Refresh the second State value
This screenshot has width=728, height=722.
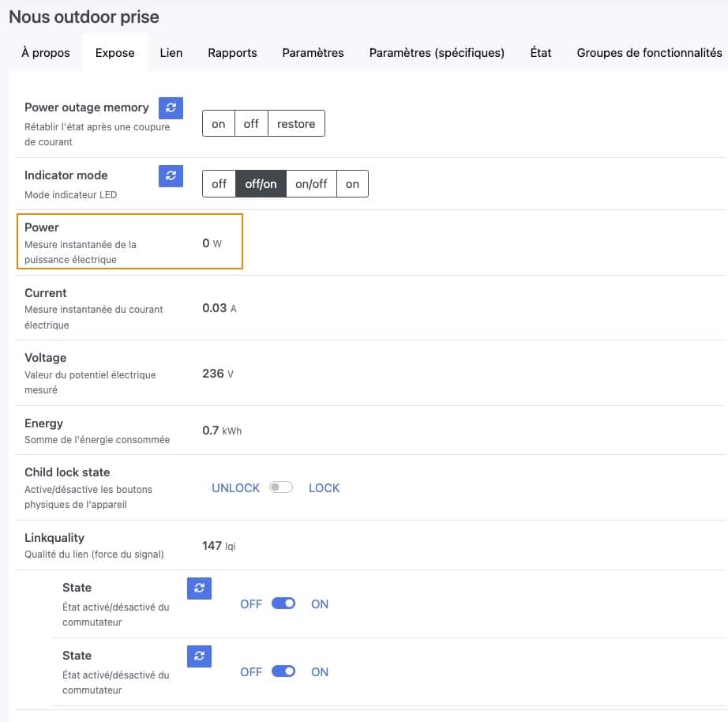coord(199,656)
